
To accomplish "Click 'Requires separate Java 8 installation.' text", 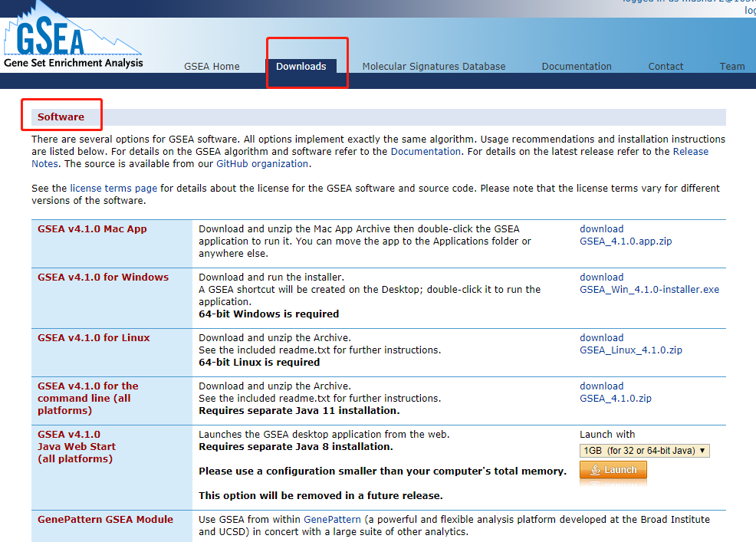I will [295, 446].
